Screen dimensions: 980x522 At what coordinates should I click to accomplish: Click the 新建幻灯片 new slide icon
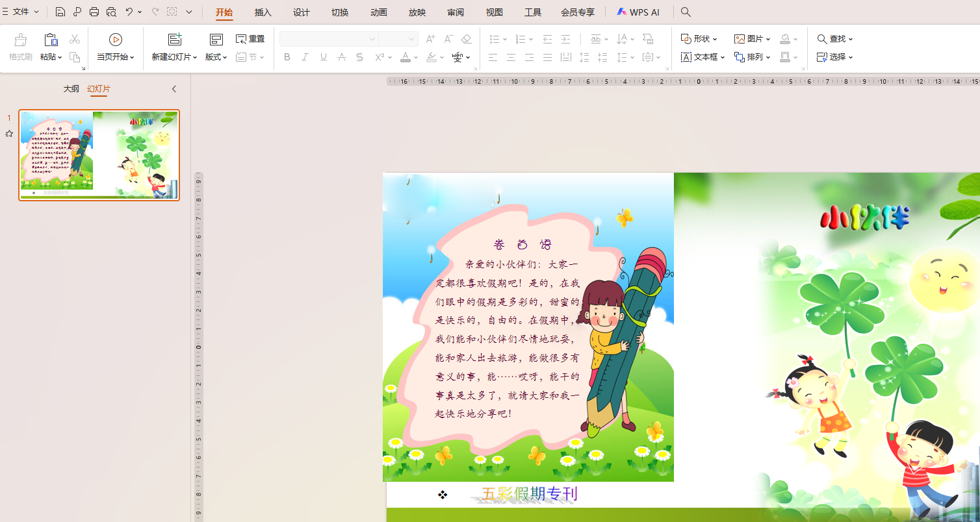point(174,38)
